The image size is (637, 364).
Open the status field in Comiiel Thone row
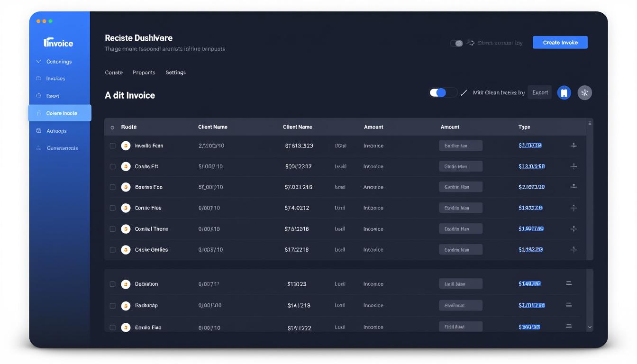tap(461, 229)
